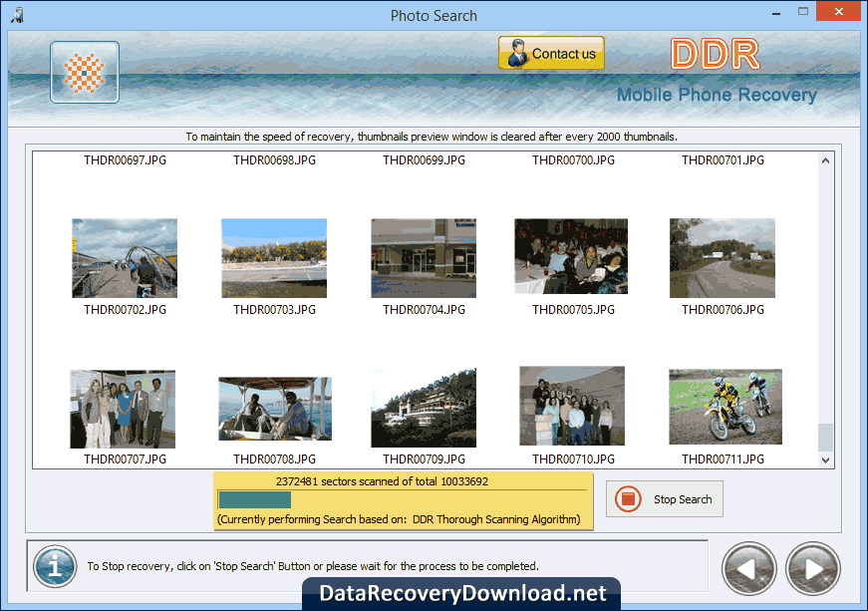Click the vertical scrollbar thumb

(x=825, y=438)
